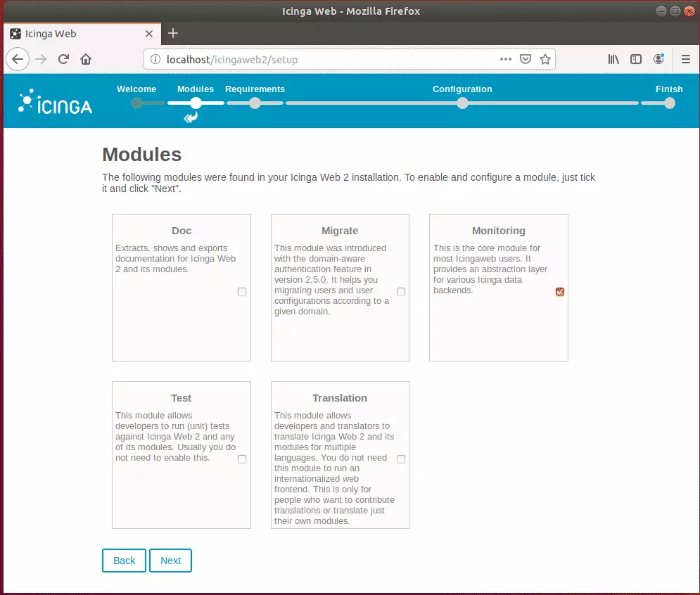Tick the Doc module checkbox
Screen dimensions: 700x595
point(242,292)
